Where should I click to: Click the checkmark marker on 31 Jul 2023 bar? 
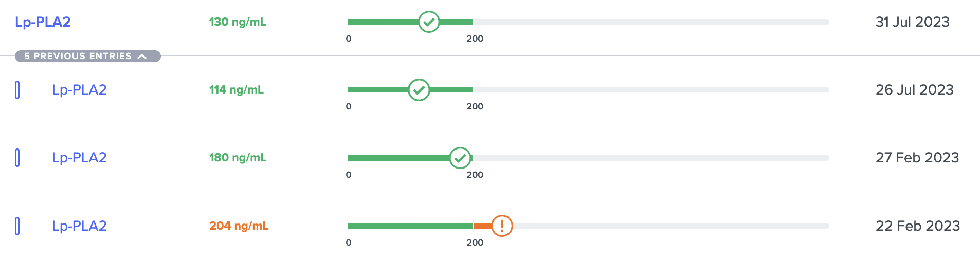coord(429,22)
